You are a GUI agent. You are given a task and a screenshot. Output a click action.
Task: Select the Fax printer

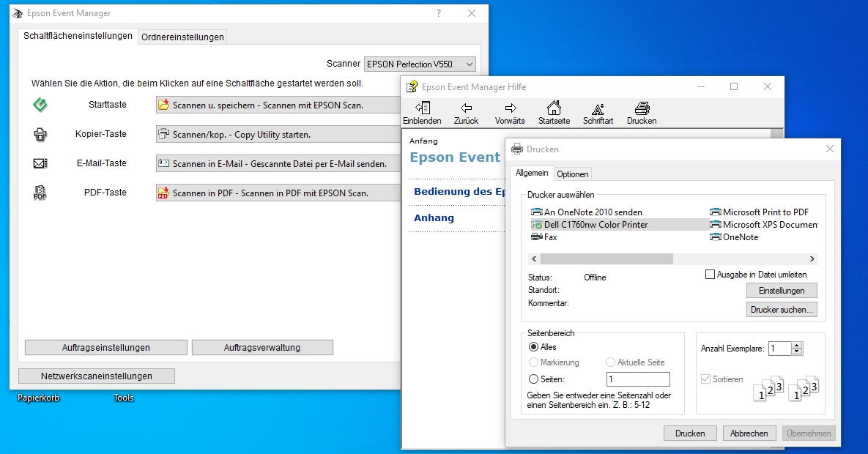[544, 237]
